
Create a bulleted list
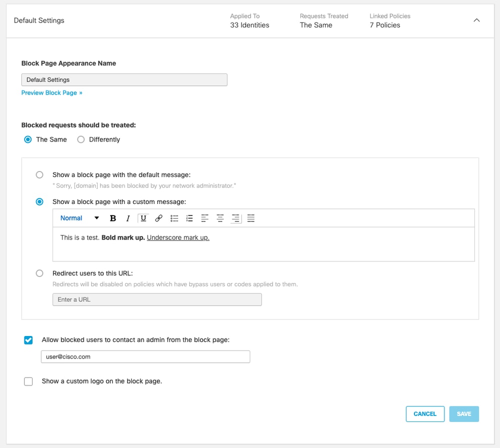tap(174, 218)
